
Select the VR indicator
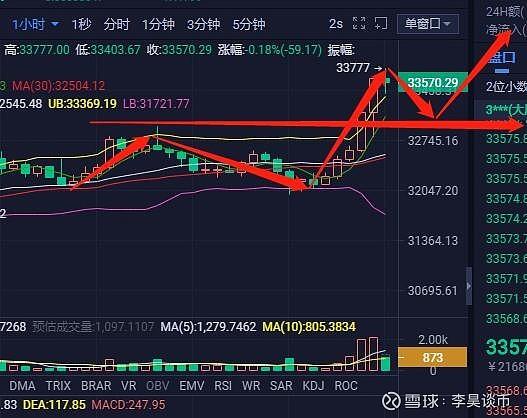coord(129,386)
